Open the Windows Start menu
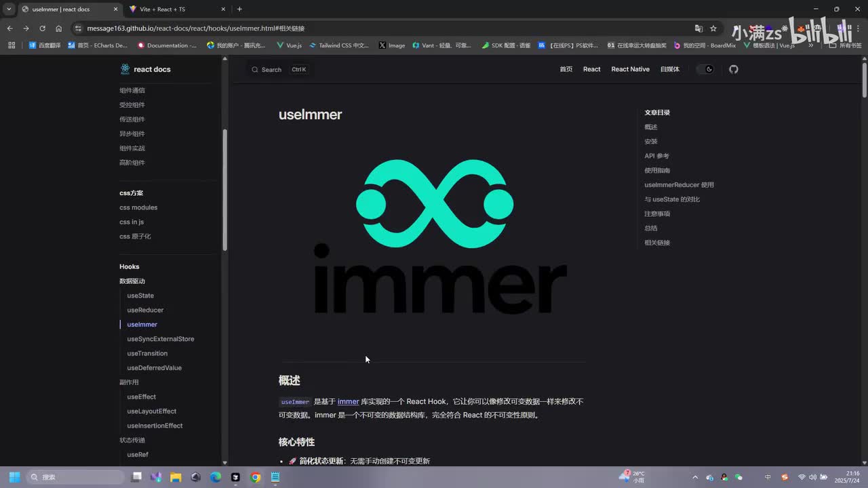This screenshot has height=488, width=868. [14, 477]
